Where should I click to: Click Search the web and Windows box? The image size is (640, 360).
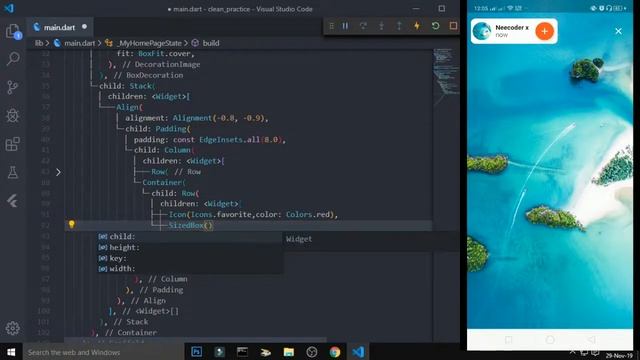[103, 352]
